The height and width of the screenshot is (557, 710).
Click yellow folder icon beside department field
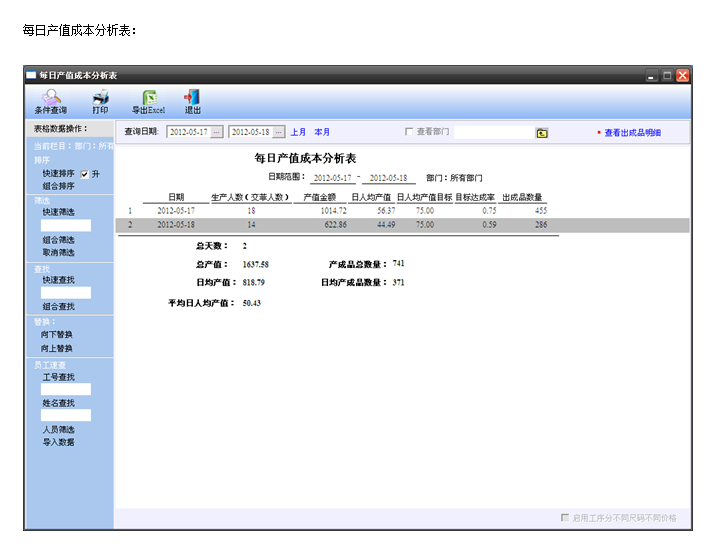coord(542,132)
